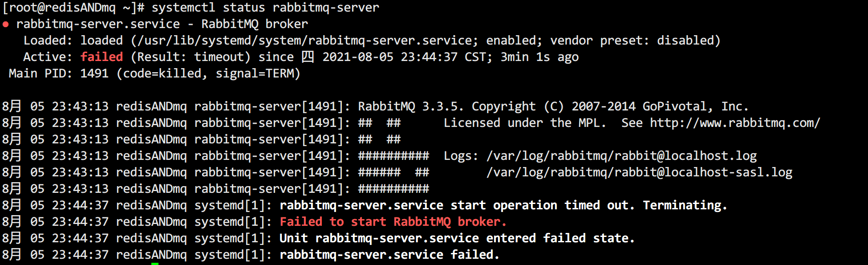This screenshot has width=868, height=265.
Task: Click the "entered failed state." log line
Action: (560, 238)
